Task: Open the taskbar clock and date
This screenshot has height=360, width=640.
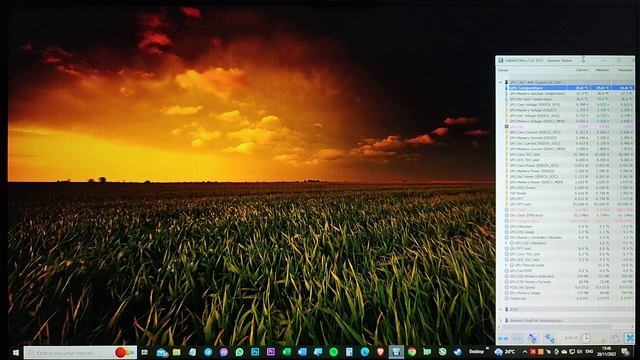Action: coord(606,352)
